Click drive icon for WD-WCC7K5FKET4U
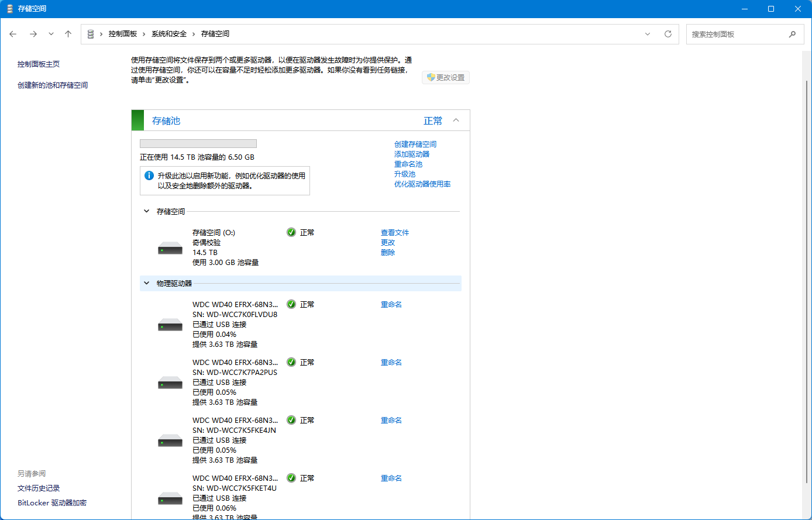 [x=170, y=498]
